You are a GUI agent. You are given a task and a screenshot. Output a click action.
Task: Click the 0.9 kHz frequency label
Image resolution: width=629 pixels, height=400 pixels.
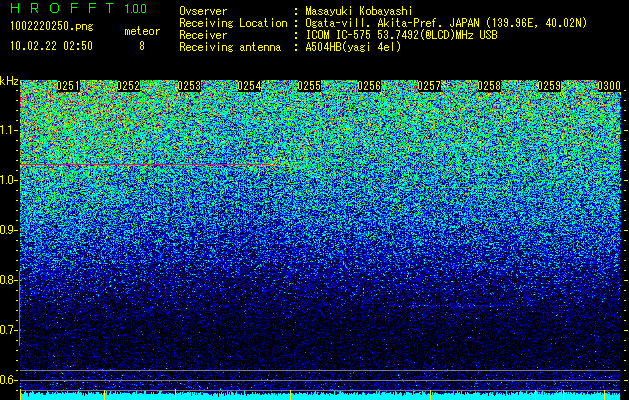[9, 230]
